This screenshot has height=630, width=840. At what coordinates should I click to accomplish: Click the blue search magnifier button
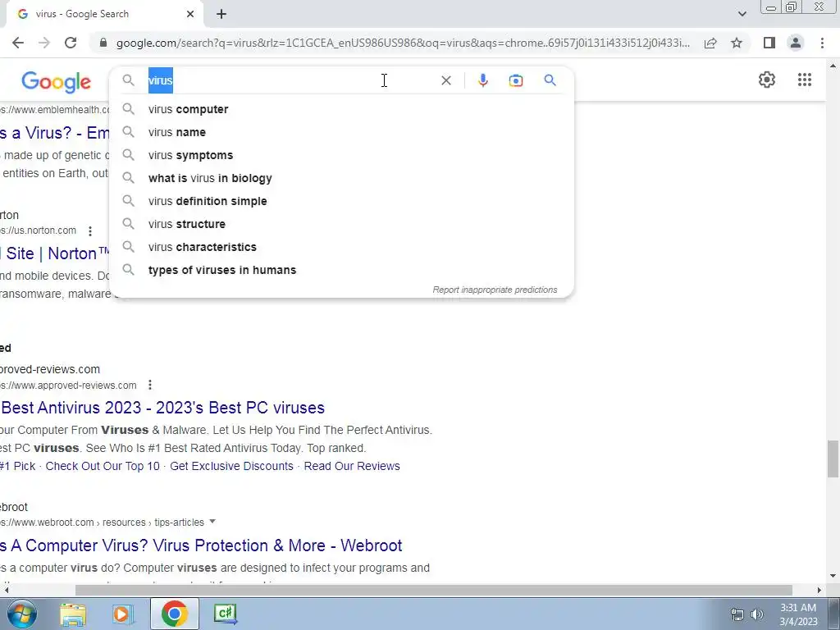(550, 80)
